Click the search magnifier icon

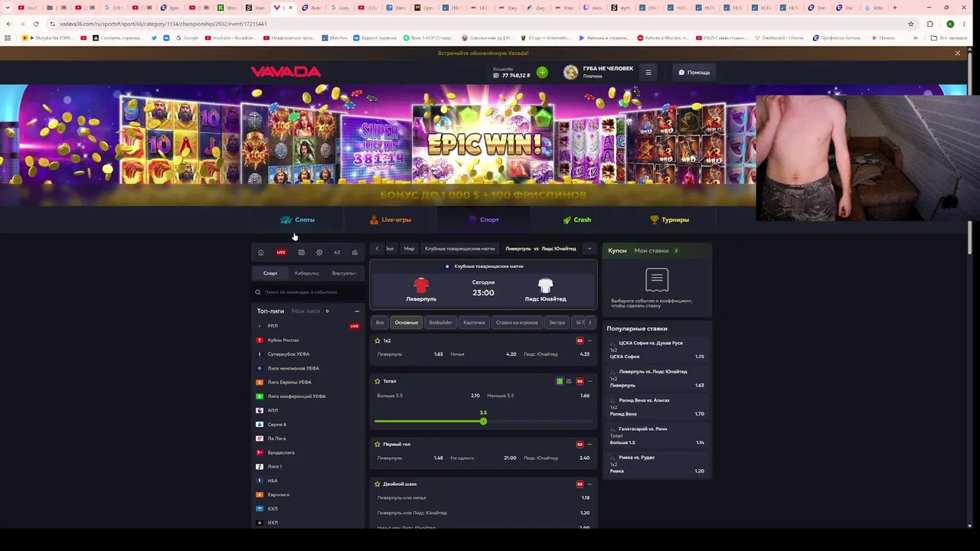pos(258,292)
